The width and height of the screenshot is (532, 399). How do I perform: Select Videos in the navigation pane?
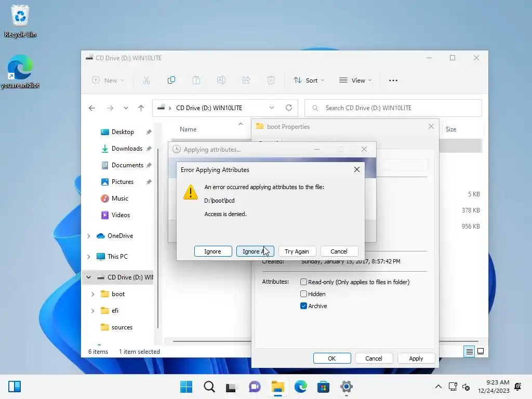(119, 215)
